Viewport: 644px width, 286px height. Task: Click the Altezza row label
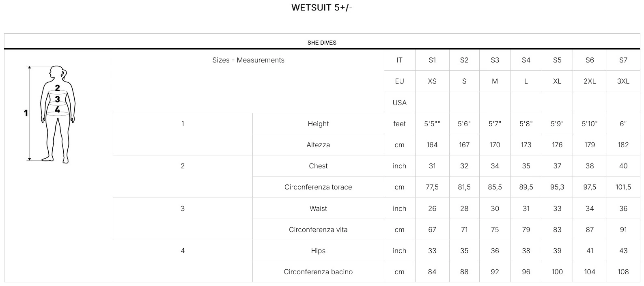[318, 145]
